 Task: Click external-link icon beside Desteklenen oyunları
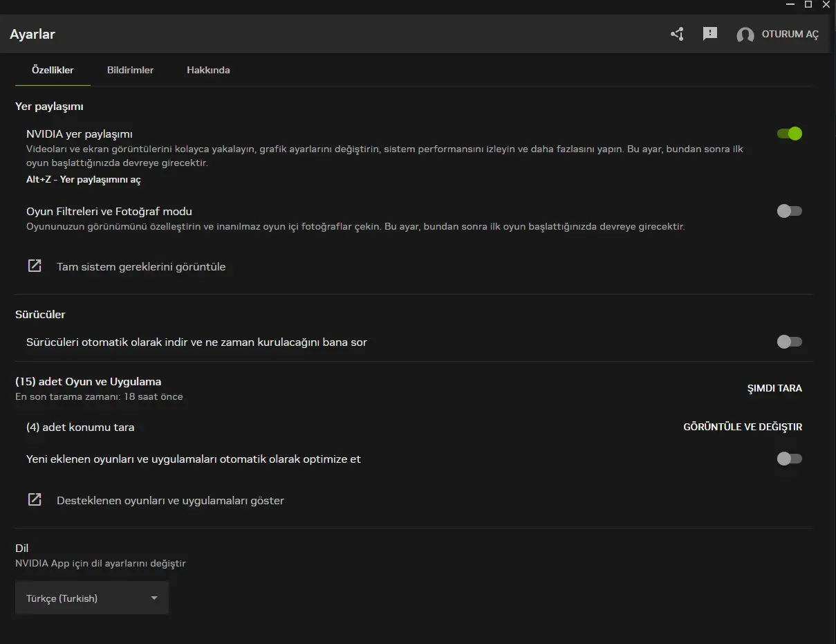click(35, 499)
